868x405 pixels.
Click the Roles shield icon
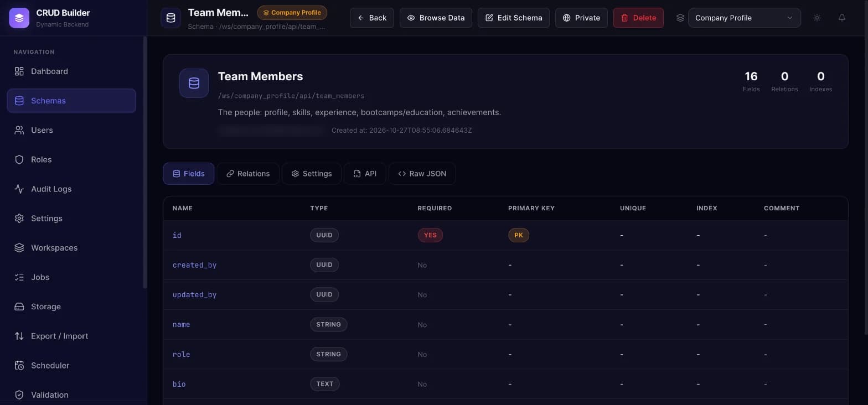tap(19, 159)
